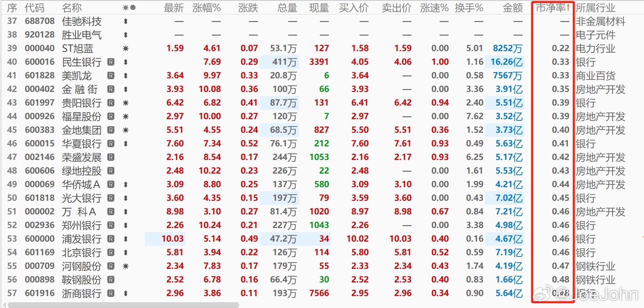Click the R badge beside 金融街
This screenshot has width=644, height=308.
pos(111,89)
